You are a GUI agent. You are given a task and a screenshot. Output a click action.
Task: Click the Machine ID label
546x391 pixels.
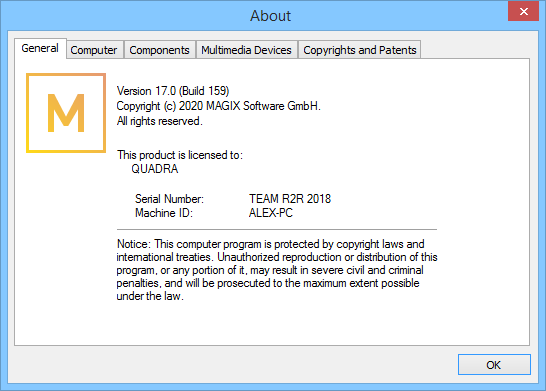pyautogui.click(x=164, y=213)
